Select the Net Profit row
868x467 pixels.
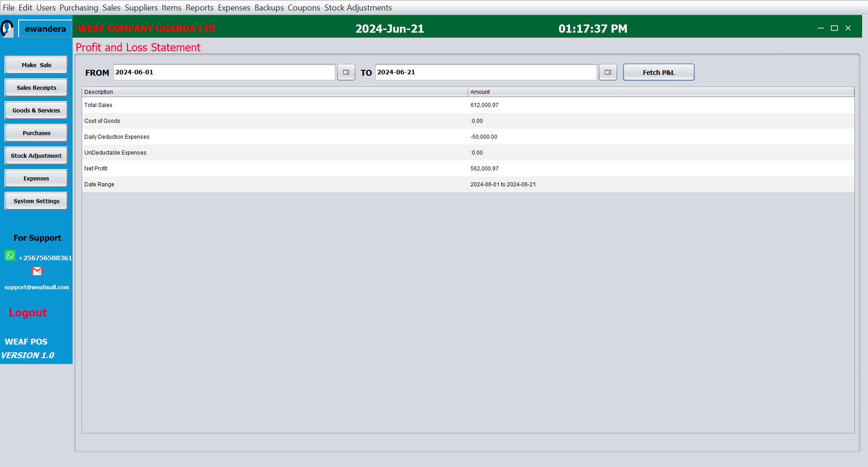pyautogui.click(x=468, y=168)
